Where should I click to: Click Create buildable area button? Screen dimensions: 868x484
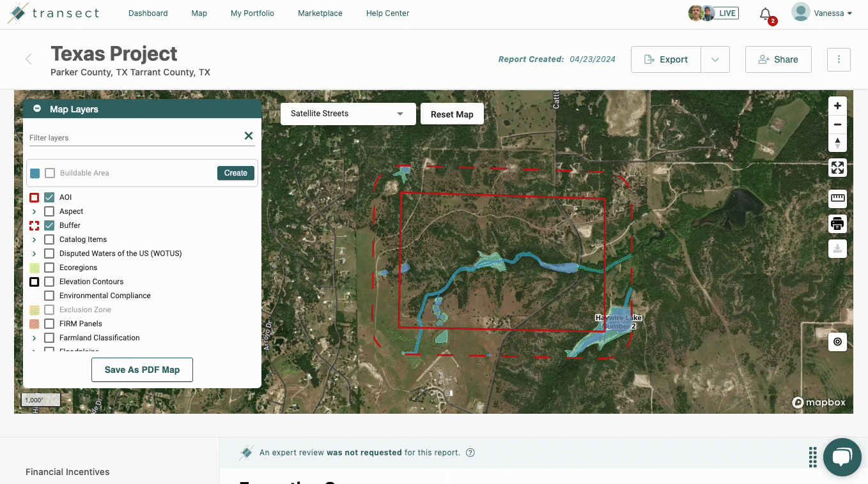(236, 173)
